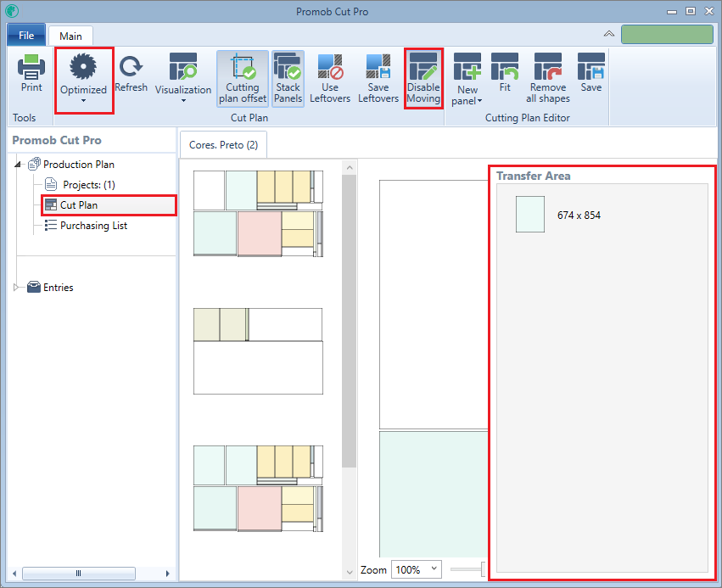Image resolution: width=722 pixels, height=588 pixels.
Task: Click the Zoom slider track
Action: point(467,569)
